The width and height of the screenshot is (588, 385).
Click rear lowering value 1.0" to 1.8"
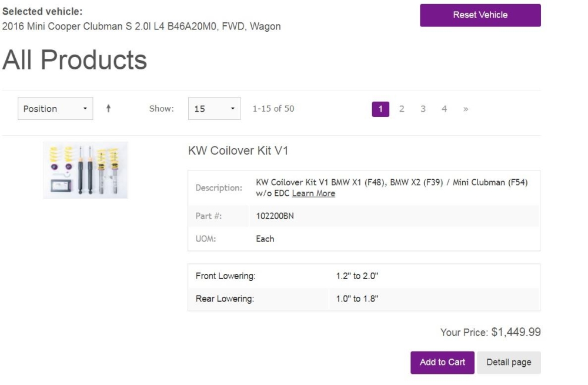(357, 299)
